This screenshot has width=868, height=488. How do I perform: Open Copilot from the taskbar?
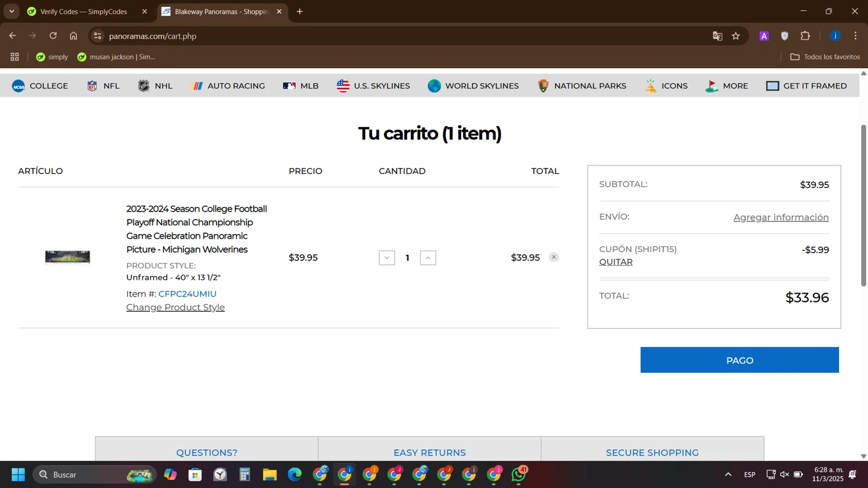[x=170, y=475]
